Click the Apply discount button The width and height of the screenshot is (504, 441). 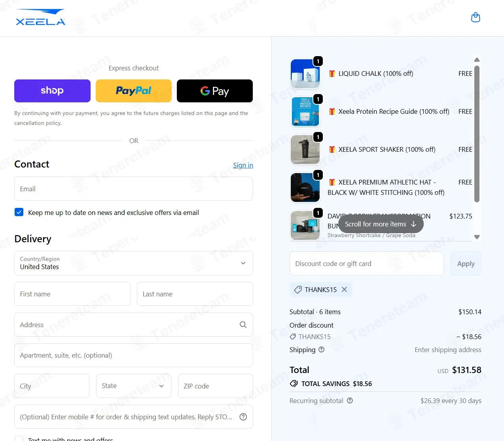click(x=466, y=264)
